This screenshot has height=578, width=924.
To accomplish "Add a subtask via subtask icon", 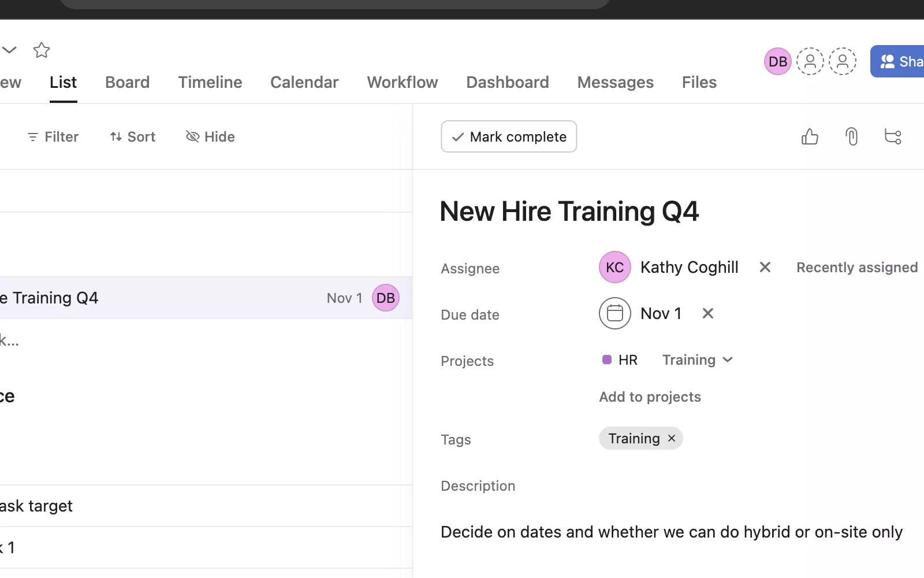I will click(x=893, y=137).
